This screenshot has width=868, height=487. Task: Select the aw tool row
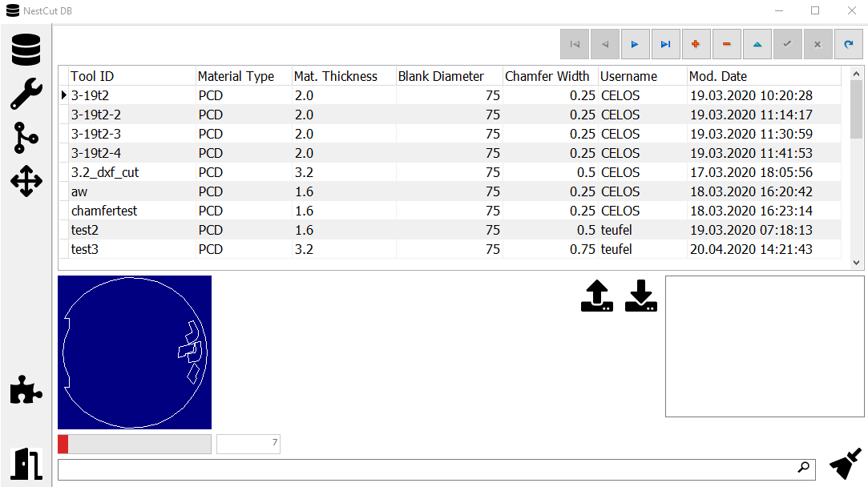coord(450,191)
